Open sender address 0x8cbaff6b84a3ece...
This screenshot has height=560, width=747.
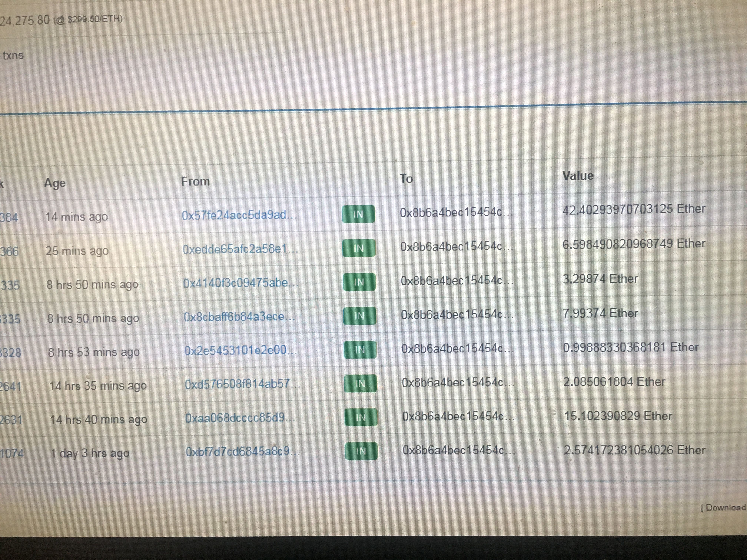(x=239, y=317)
